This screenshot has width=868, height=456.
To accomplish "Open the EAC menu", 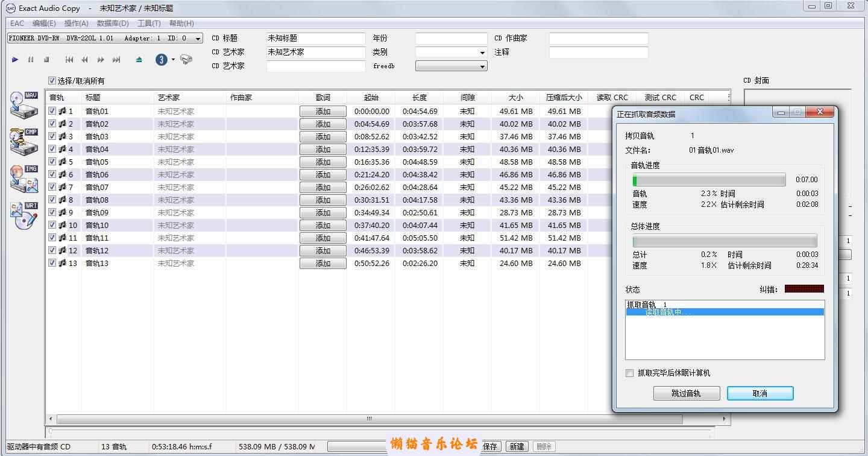I will pos(17,24).
